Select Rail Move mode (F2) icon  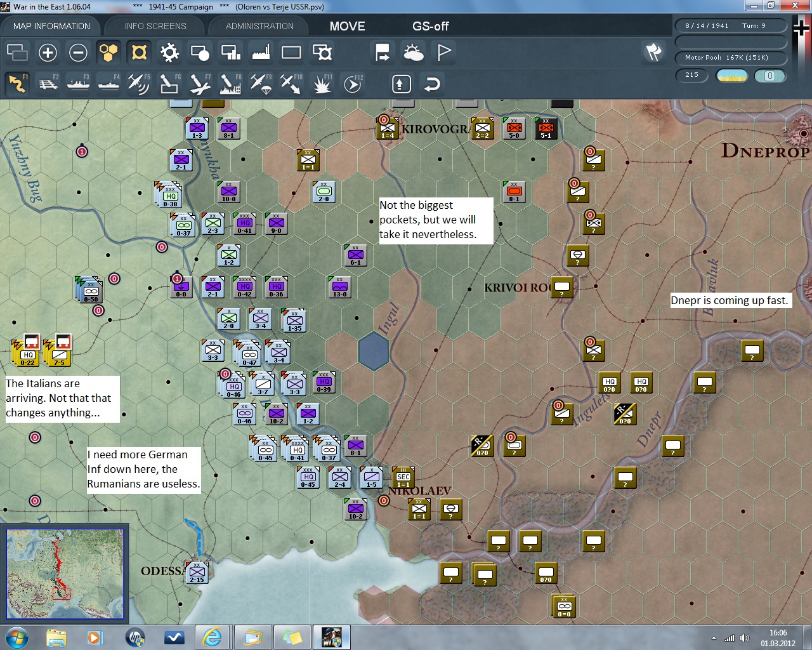[48, 84]
